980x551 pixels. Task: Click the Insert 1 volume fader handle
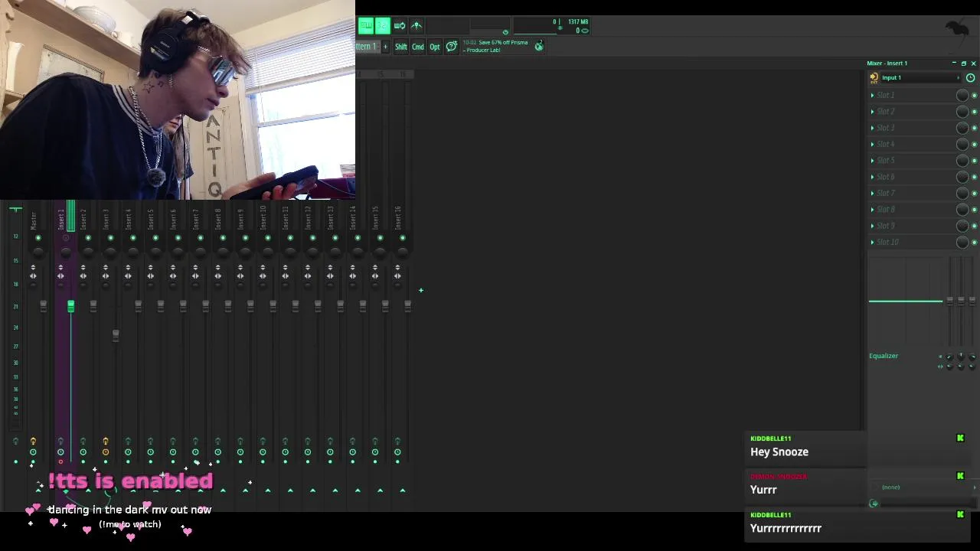click(71, 306)
